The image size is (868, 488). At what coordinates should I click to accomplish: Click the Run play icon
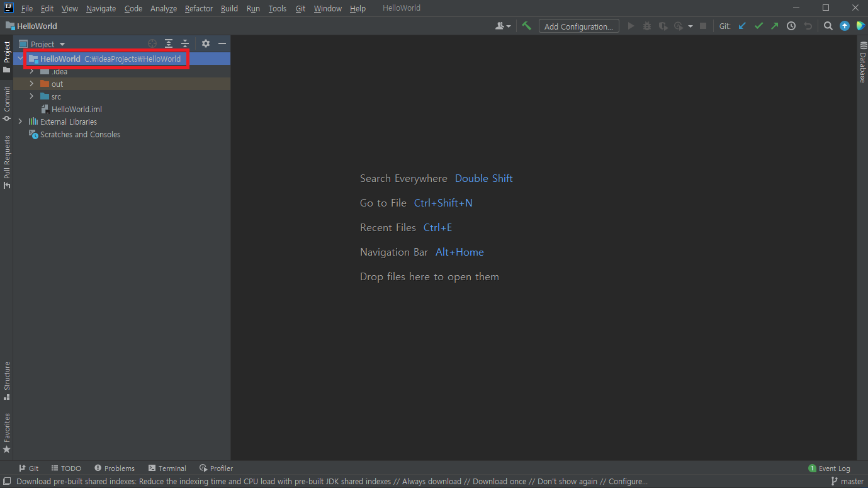pyautogui.click(x=631, y=26)
